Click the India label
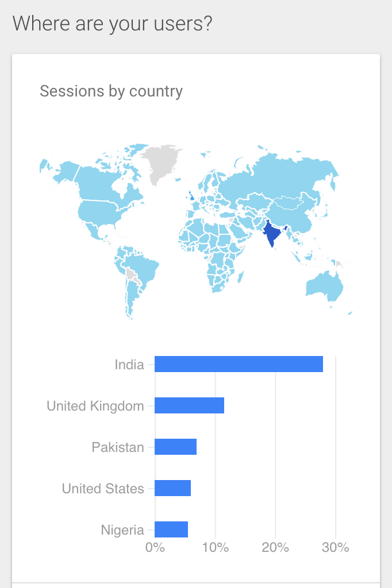Screen dimensions: 392x588 (129, 365)
